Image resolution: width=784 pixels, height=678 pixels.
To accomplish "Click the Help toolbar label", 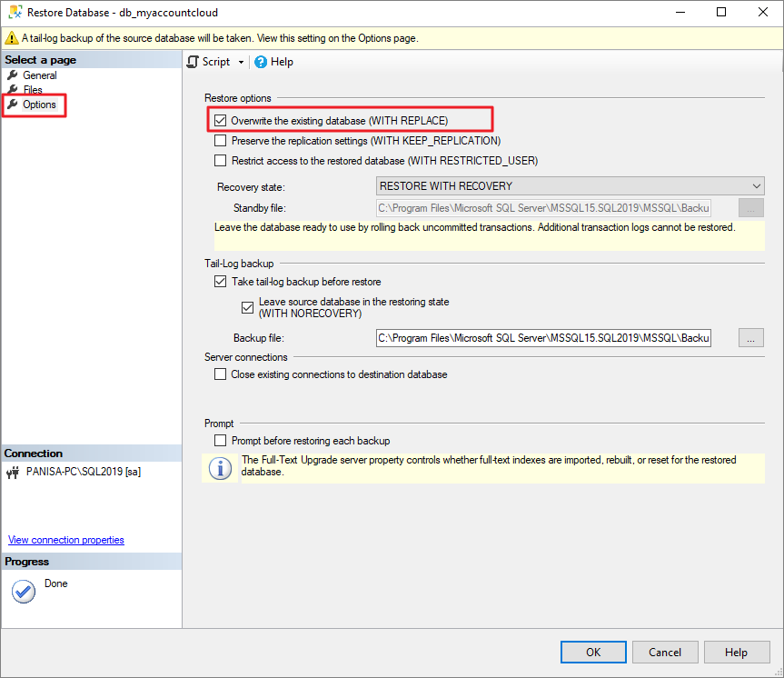I will click(x=282, y=62).
